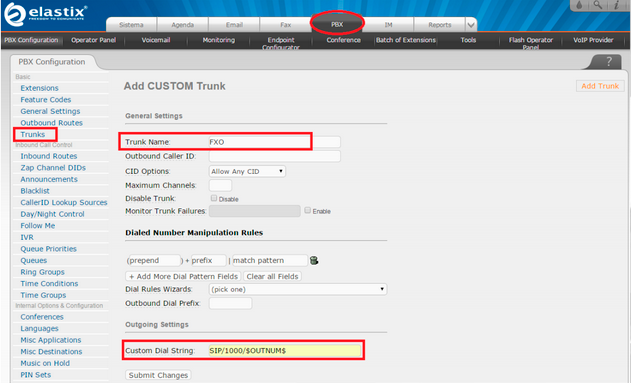Click the Trunk Name input field

274,142
